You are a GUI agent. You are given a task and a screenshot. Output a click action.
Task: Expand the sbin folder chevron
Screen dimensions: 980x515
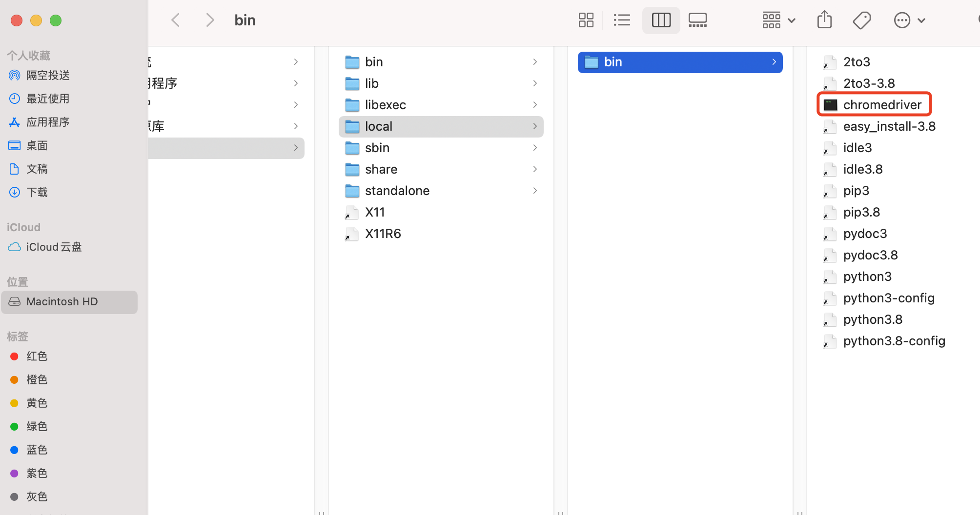534,148
